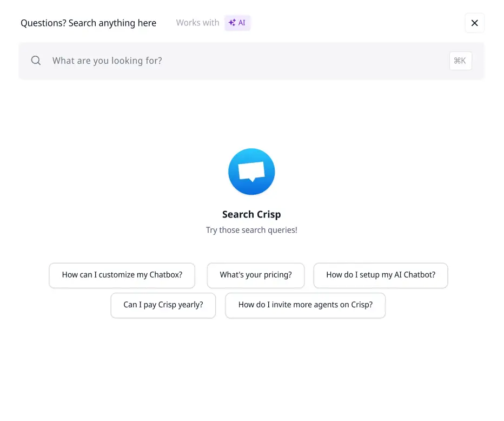
Task: Close the search dialog
Action: (x=474, y=23)
